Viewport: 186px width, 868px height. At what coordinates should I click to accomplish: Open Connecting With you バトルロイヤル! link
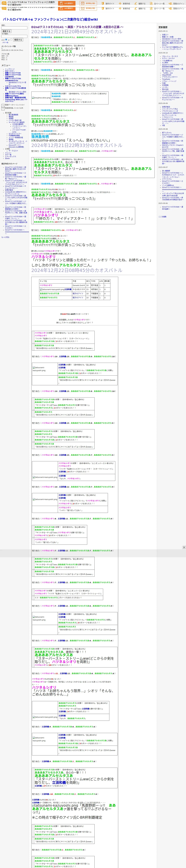[16, 100]
